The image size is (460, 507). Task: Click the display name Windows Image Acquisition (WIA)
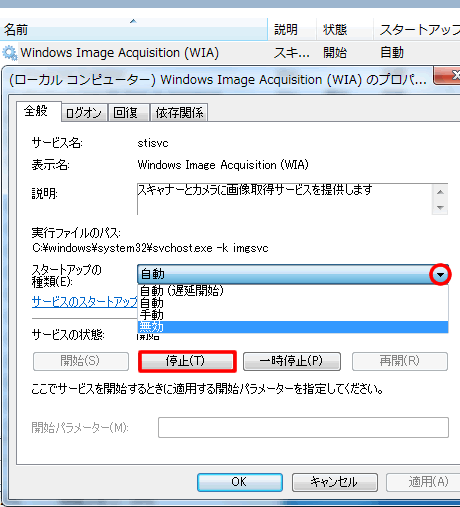pos(223,165)
